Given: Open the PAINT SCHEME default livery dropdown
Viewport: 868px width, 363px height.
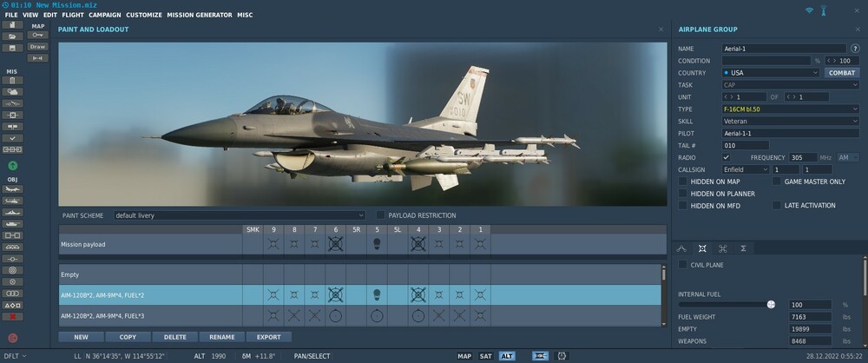Looking at the screenshot, I should tap(240, 215).
